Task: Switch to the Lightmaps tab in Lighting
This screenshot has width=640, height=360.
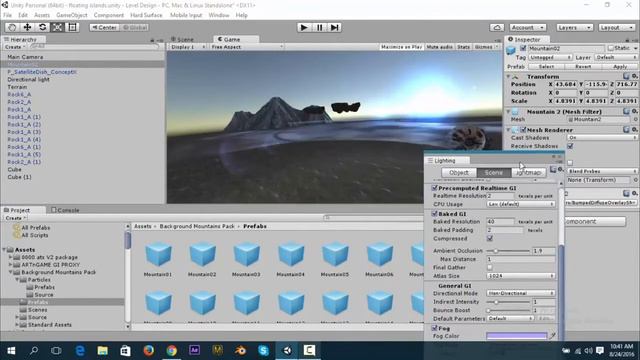Action: 529,173
